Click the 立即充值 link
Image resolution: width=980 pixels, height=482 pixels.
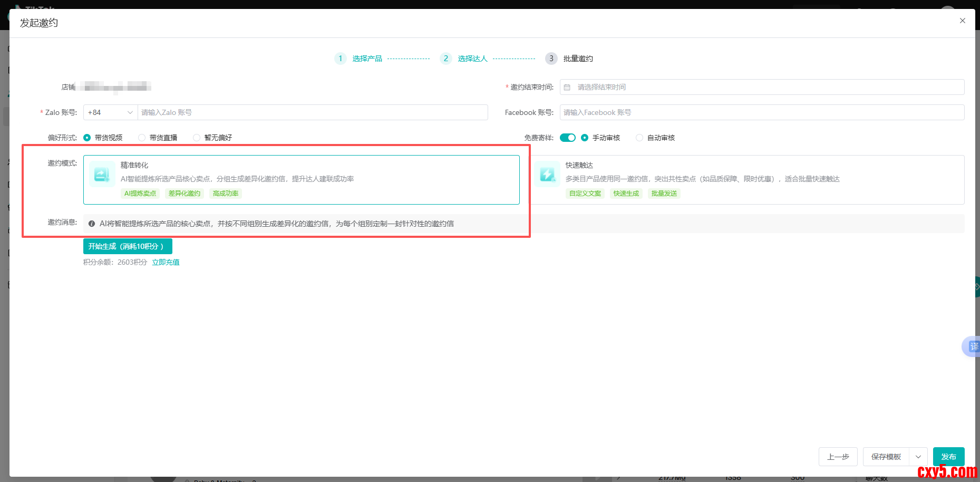click(x=166, y=262)
